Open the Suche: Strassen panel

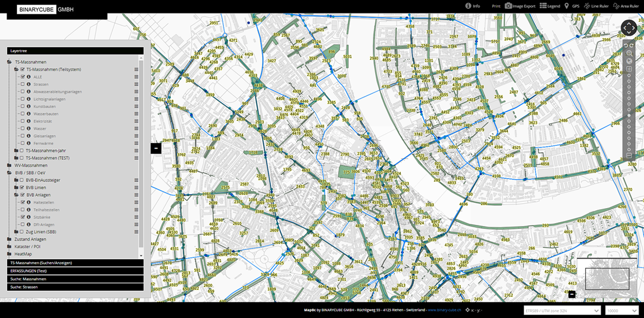pyautogui.click(x=75, y=287)
